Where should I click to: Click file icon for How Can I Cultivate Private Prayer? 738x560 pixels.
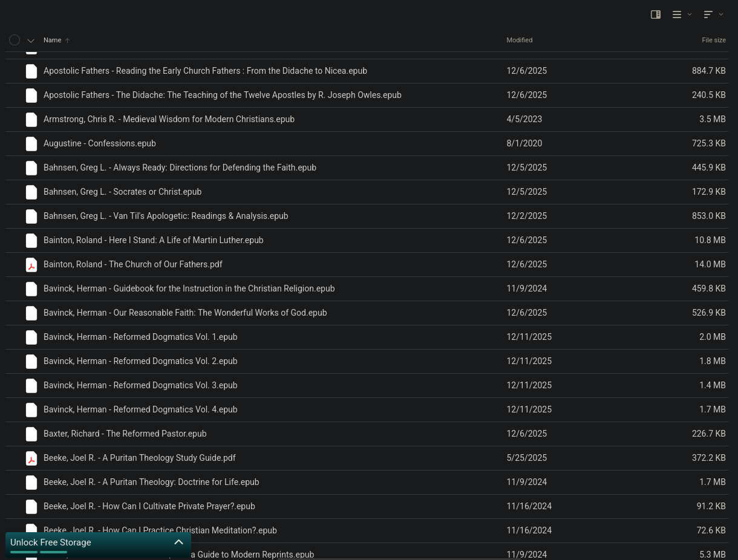click(31, 507)
